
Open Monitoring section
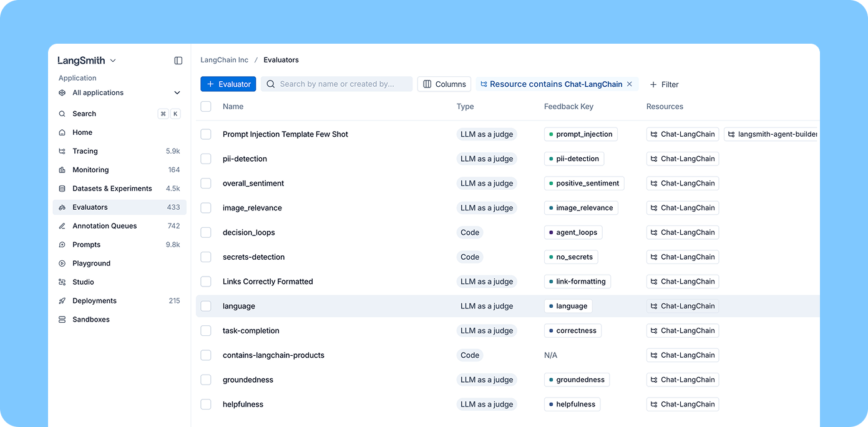tap(119, 170)
